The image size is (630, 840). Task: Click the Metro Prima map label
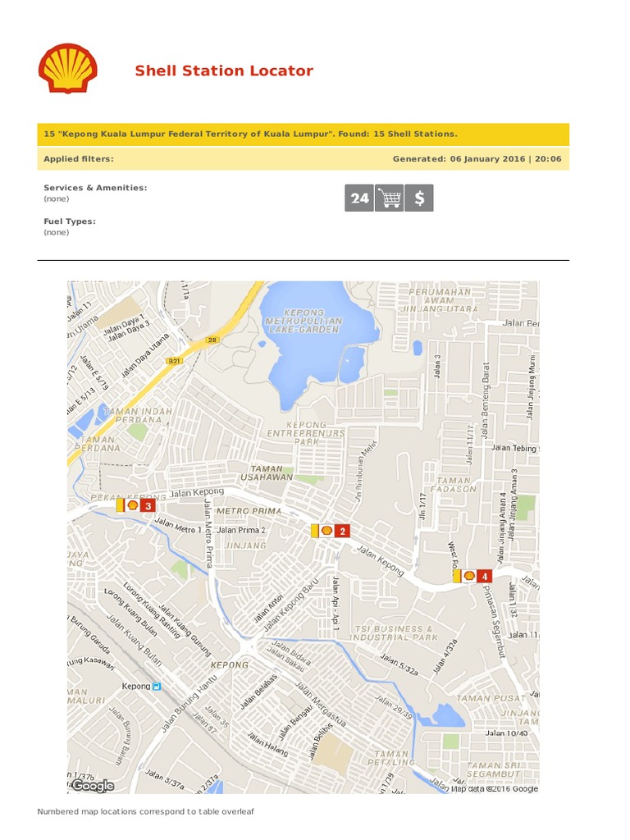click(x=249, y=511)
